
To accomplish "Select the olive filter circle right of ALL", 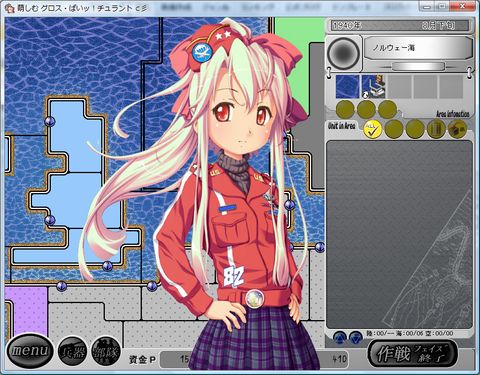I will [x=394, y=129].
